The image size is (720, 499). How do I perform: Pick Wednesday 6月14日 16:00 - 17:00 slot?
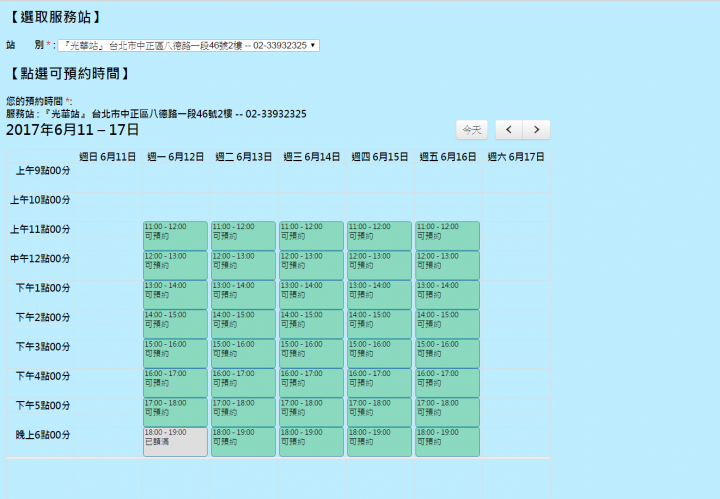point(311,383)
